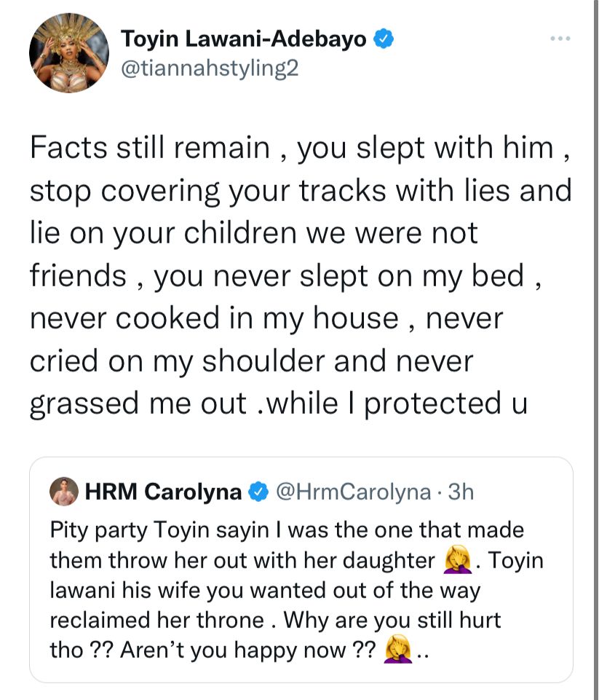The image size is (599, 700).
Task: Click the 3h timestamp on quoted tweet
Action: tap(461, 492)
